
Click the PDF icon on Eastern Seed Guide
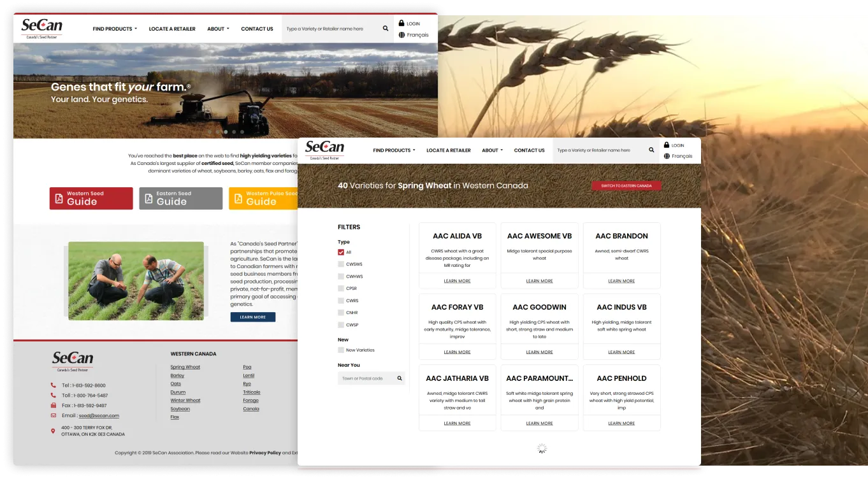[x=148, y=198]
